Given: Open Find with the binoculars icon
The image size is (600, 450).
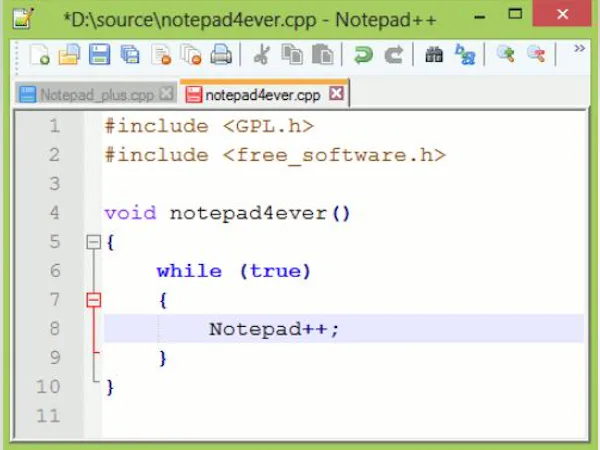Looking at the screenshot, I should point(434,54).
